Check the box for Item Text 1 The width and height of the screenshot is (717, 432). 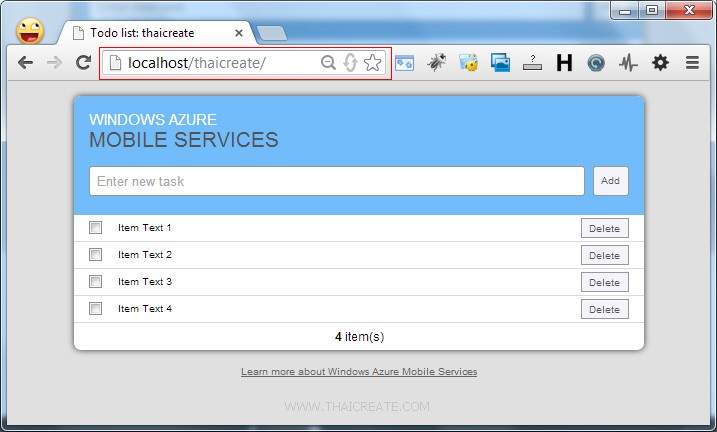point(95,227)
